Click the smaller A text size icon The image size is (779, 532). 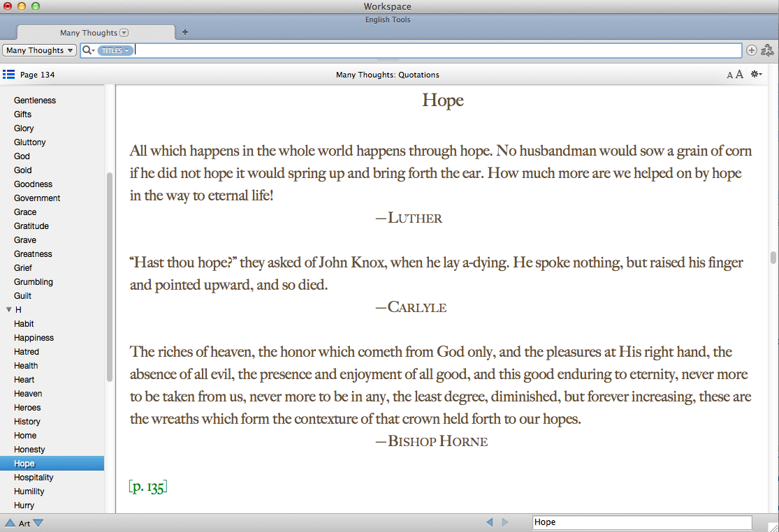tap(730, 75)
